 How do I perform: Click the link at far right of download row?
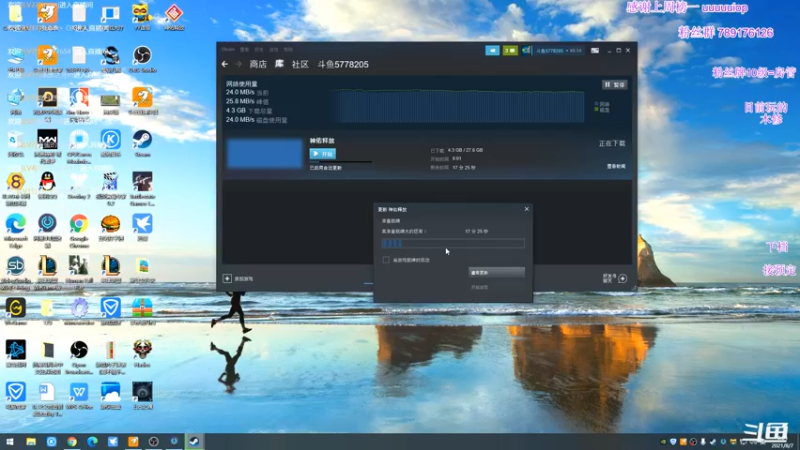coord(616,166)
